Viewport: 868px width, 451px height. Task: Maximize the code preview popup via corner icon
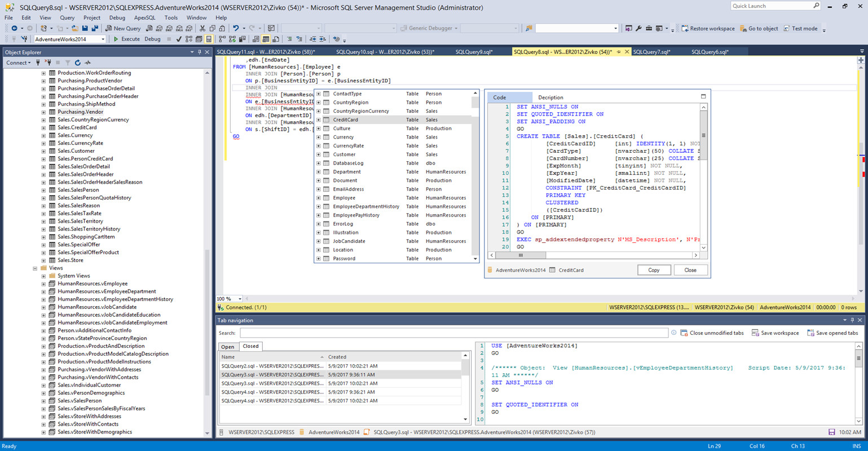point(703,96)
